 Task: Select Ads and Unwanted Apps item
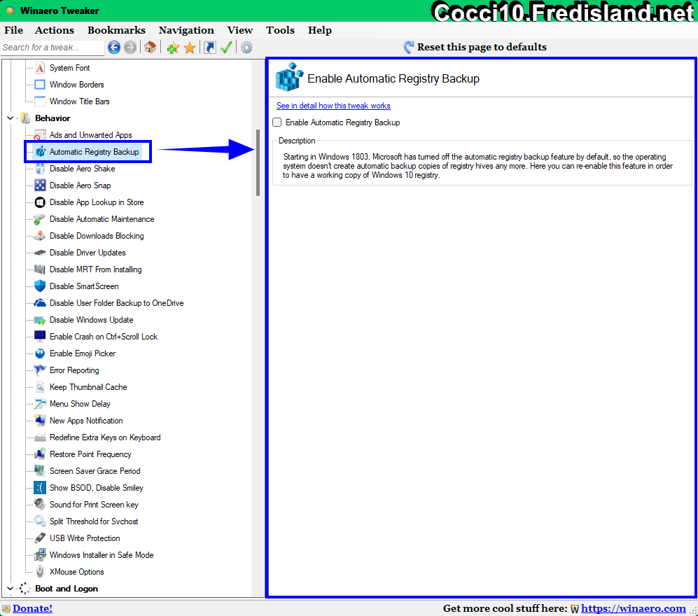[90, 135]
